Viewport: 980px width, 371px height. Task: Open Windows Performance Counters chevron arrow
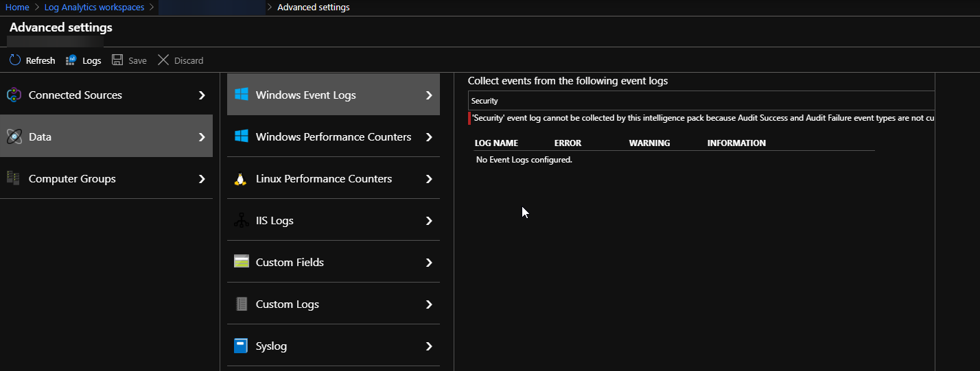429,137
